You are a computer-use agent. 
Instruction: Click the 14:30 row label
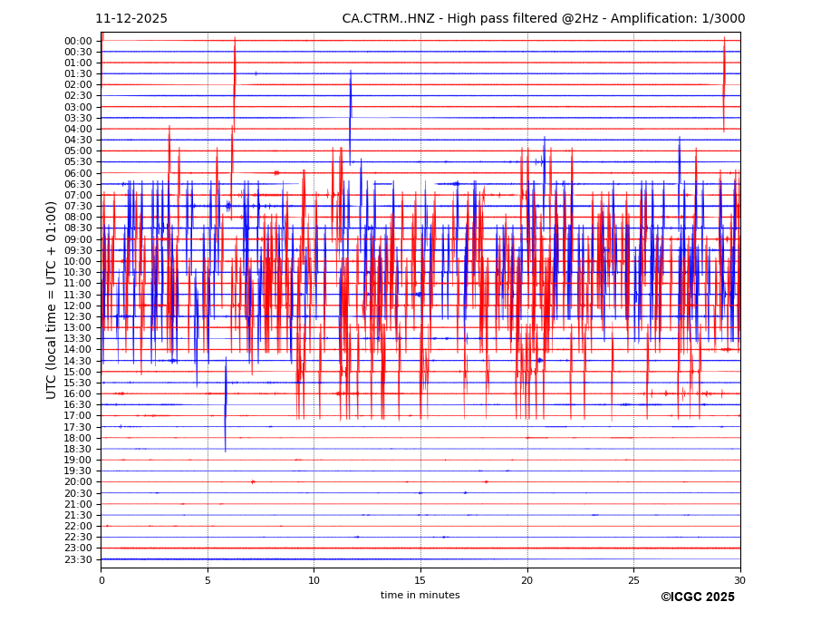tap(78, 361)
